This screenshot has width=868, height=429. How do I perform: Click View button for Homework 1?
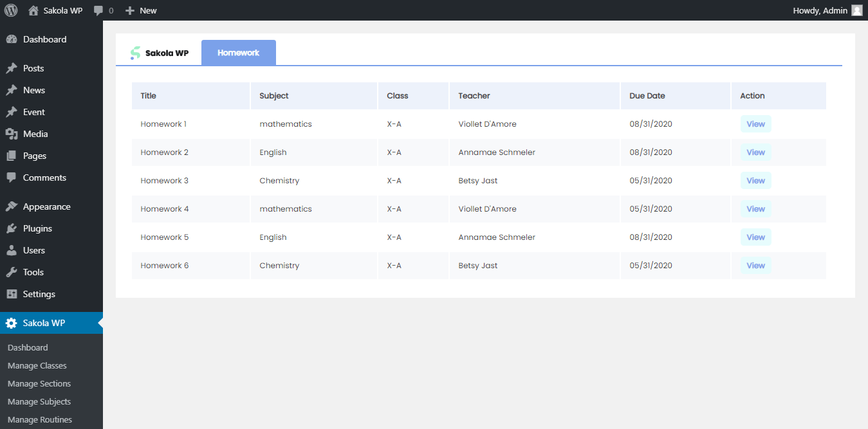755,124
